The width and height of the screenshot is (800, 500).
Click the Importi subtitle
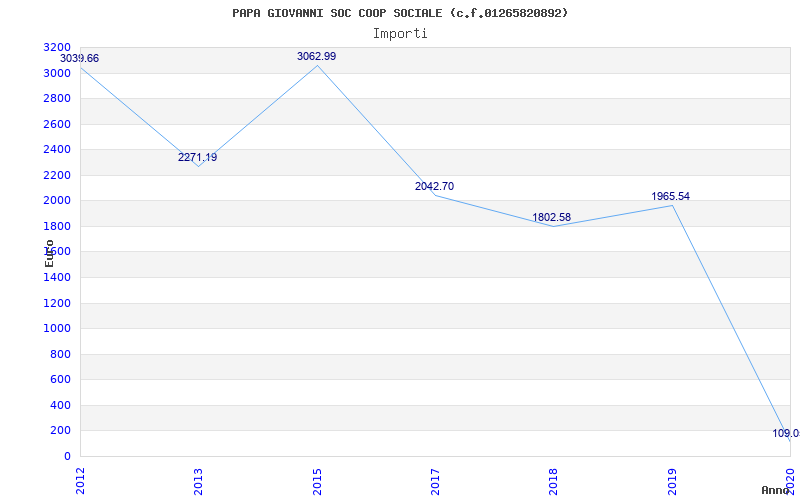click(x=400, y=34)
